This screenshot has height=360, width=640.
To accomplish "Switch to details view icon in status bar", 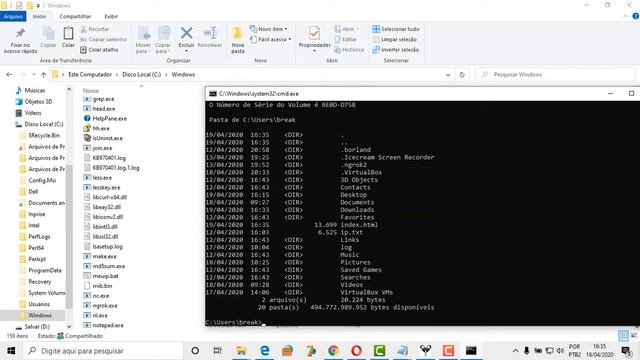I will point(623,336).
